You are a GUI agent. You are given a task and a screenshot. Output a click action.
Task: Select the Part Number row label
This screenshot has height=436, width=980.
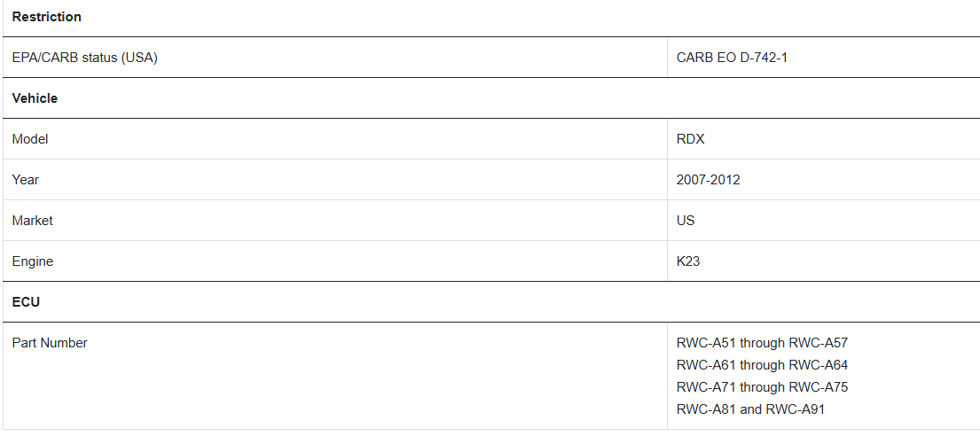point(50,342)
